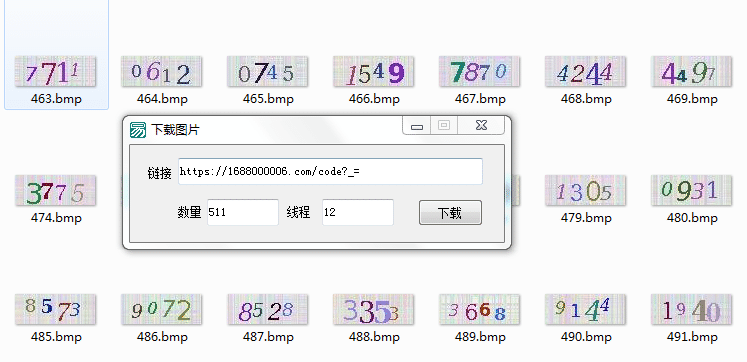Click the 下载图片 app icon in title bar
Screen dimensions: 747x362
(138, 130)
